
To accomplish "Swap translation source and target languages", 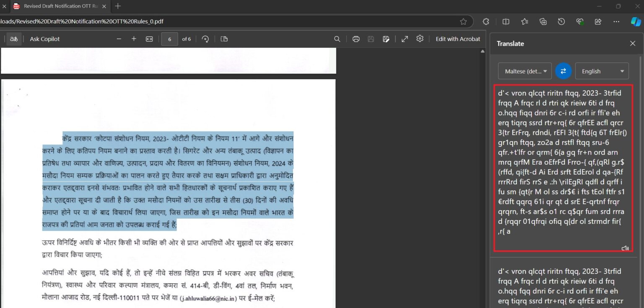I will 563,71.
